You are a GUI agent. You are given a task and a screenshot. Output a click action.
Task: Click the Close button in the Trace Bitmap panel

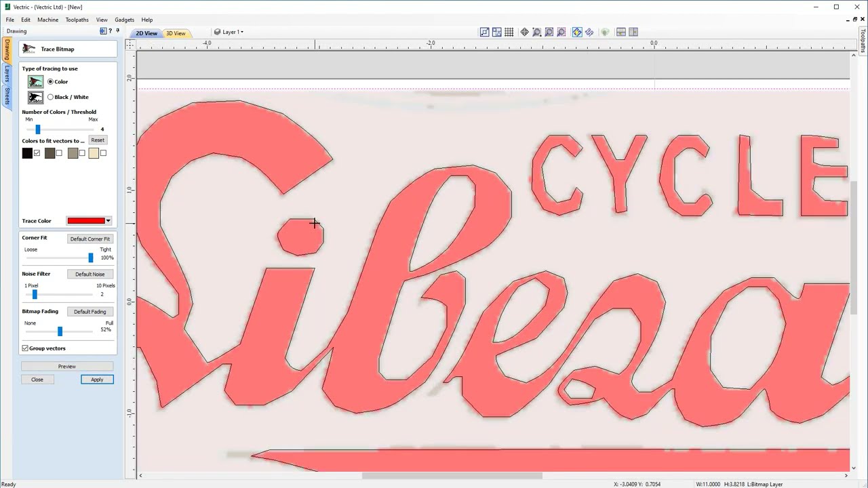tap(37, 380)
